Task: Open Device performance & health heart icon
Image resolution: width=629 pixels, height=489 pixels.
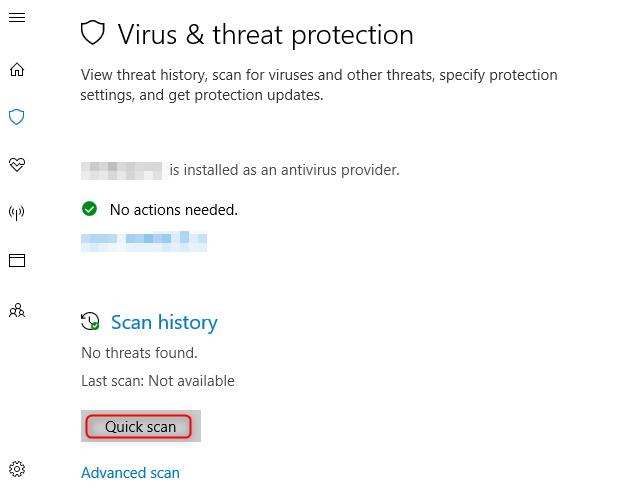Action: coord(16,164)
